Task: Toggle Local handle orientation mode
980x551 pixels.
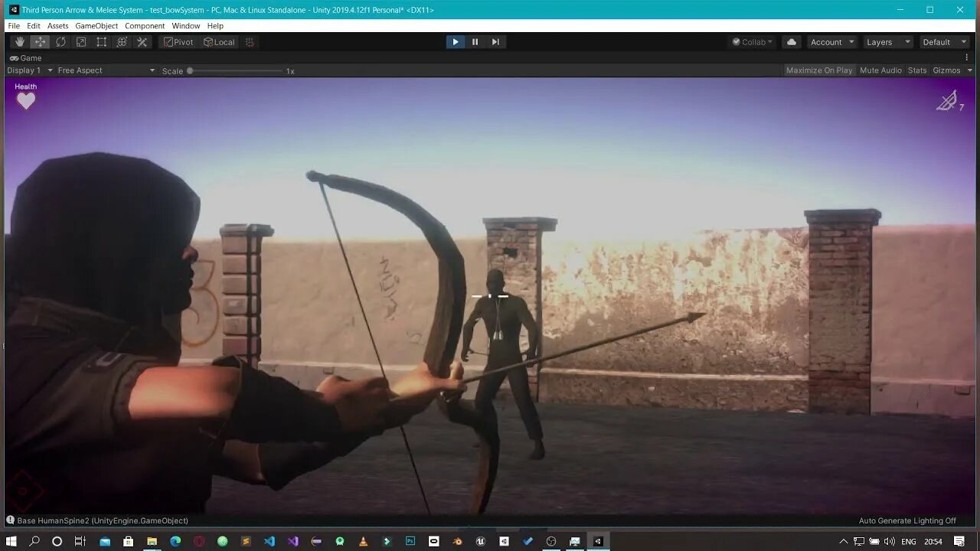Action: (220, 42)
